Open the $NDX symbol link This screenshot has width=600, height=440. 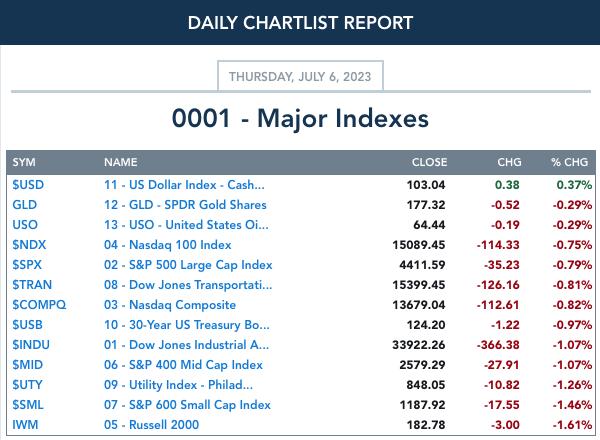[29, 245]
